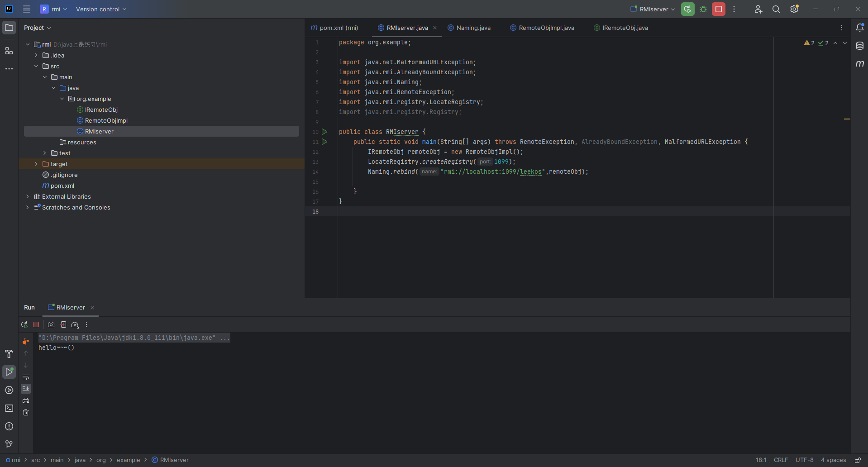
Task: Open the Services tool window
Action: (x=9, y=390)
